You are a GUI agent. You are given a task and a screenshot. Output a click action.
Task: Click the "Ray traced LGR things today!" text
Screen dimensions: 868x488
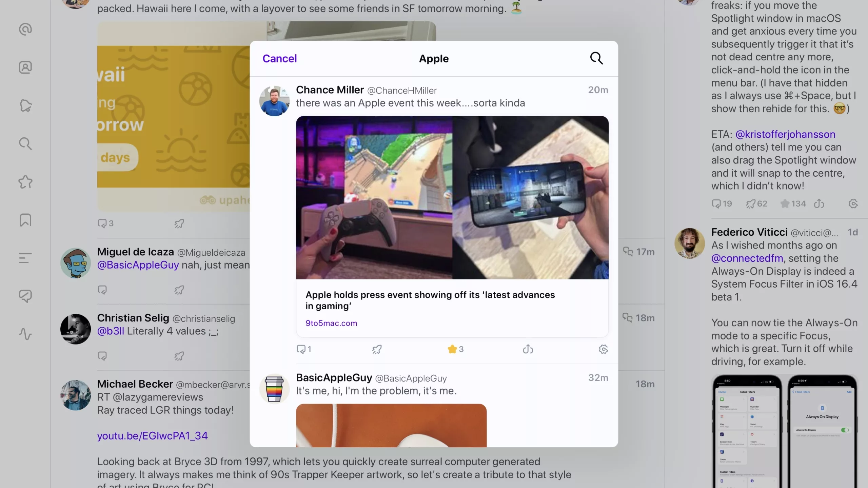click(x=165, y=410)
